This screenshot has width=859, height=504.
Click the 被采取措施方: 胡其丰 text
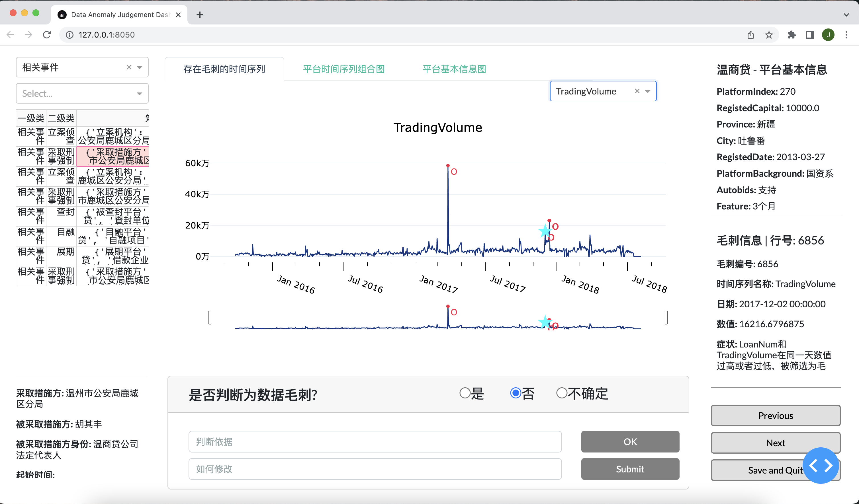click(59, 424)
